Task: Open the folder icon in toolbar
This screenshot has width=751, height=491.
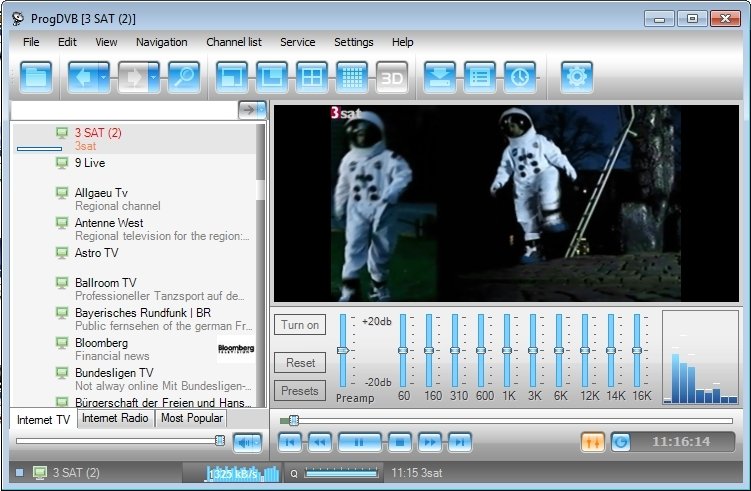Action: tap(36, 77)
